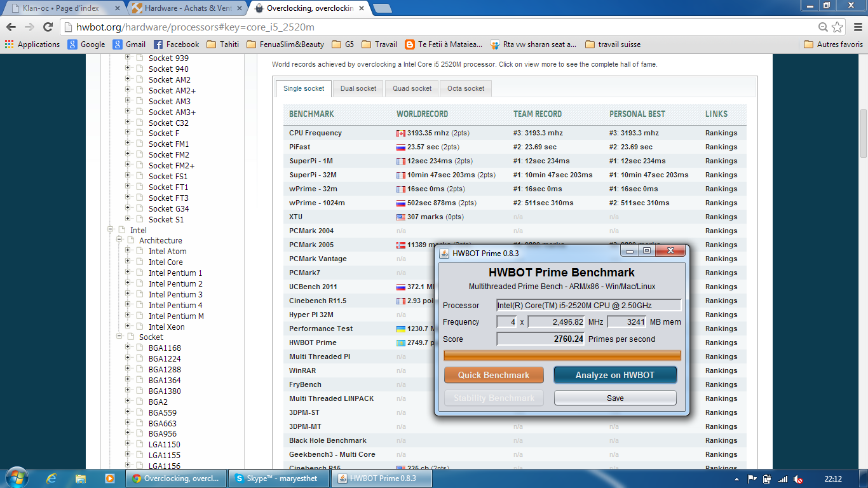This screenshot has width=868, height=488.
Task: Launch Internet Explorer from taskbar
Action: [x=51, y=478]
